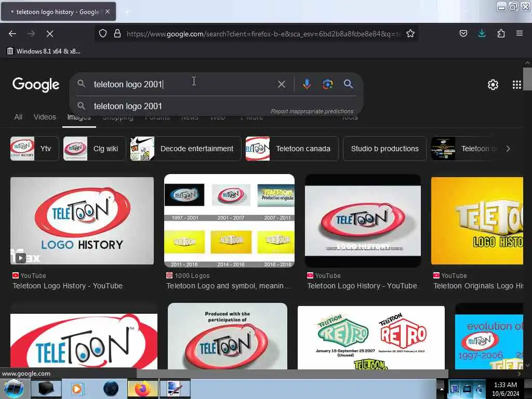Open the Teletoon Retro logos thumbnail
Viewport: 532px width, 399px height.
371,337
